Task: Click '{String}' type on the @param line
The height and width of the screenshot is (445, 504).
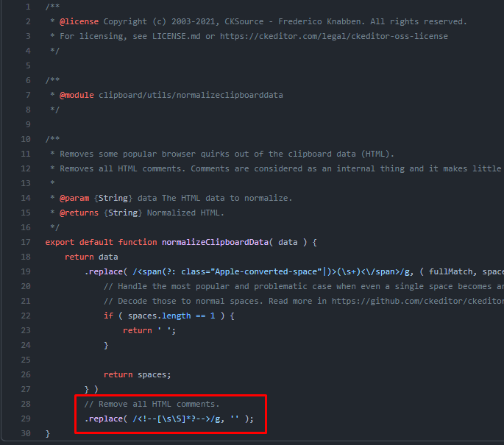Action: pyautogui.click(x=113, y=198)
